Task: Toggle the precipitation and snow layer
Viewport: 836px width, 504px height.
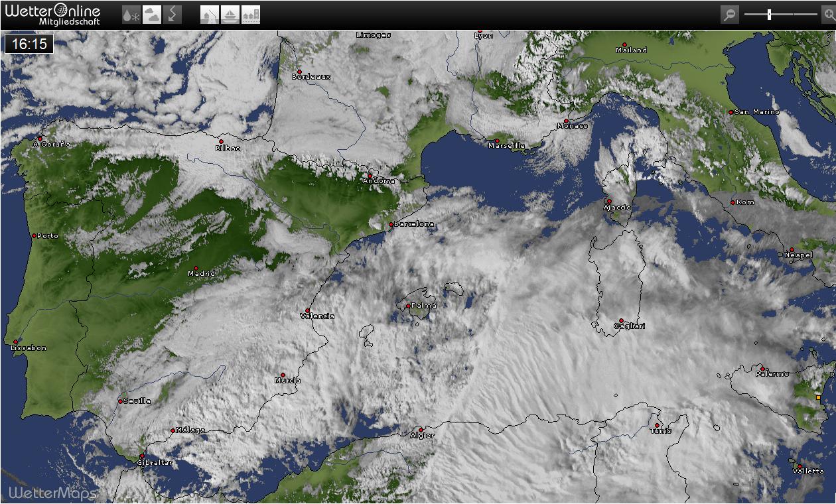Action: 131,15
